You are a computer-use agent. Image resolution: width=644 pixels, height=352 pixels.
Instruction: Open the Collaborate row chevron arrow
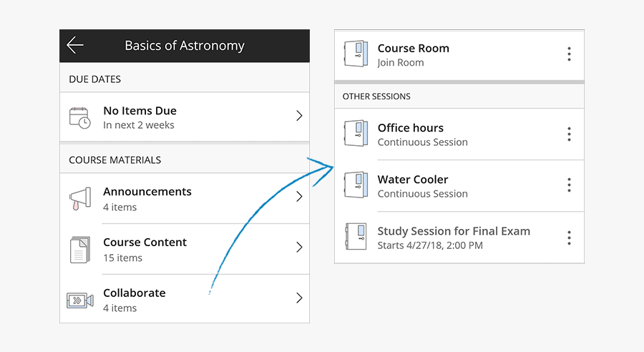pos(299,298)
